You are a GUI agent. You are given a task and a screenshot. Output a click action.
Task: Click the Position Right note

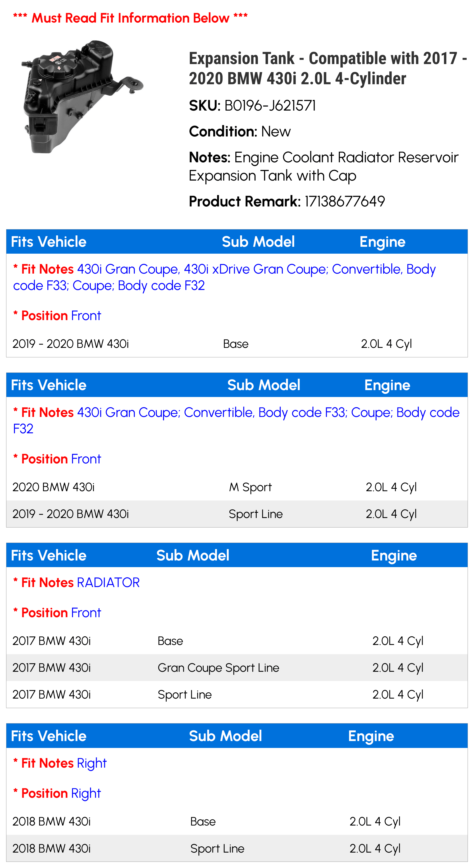pos(57,793)
